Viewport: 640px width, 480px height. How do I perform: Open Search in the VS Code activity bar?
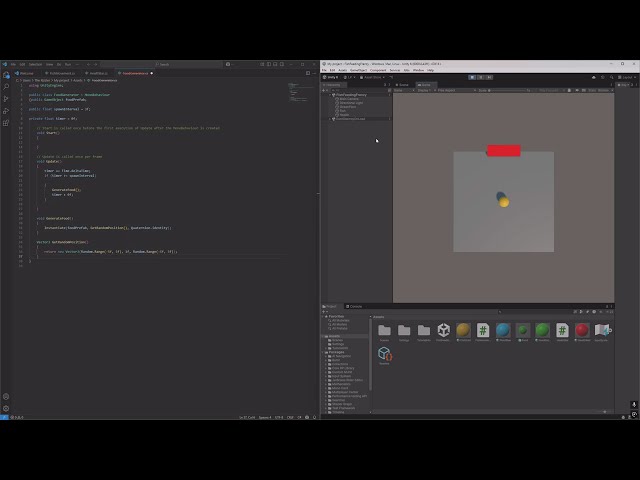tap(6, 87)
